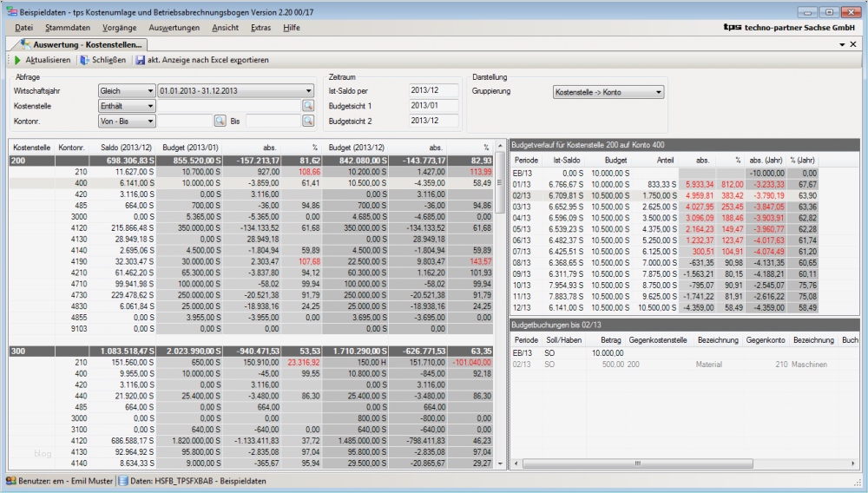Viewport: 868px width, 493px height.
Task: Expand the Kostenstelle 'Enthält' dropdown
Action: click(x=127, y=106)
